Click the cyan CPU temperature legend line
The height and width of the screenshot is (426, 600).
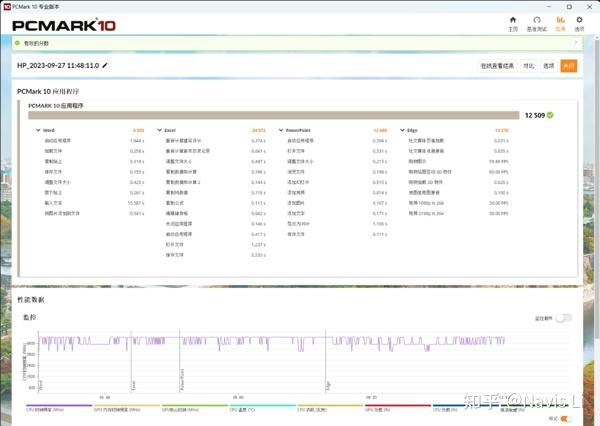point(262,405)
